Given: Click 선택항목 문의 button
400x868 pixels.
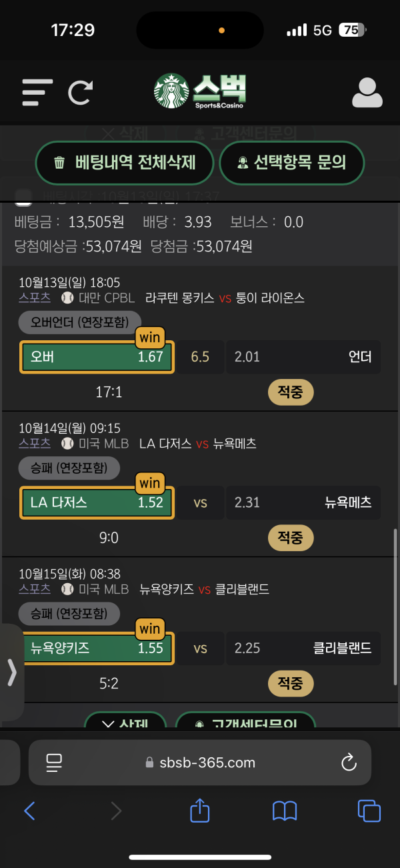Looking at the screenshot, I should pyautogui.click(x=292, y=162).
